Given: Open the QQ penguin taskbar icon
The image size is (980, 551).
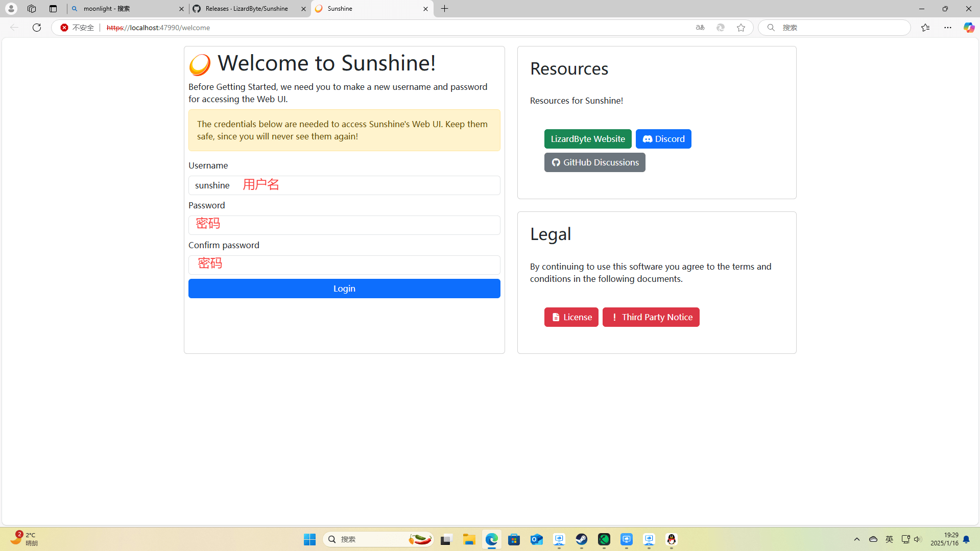Looking at the screenshot, I should pos(672,539).
